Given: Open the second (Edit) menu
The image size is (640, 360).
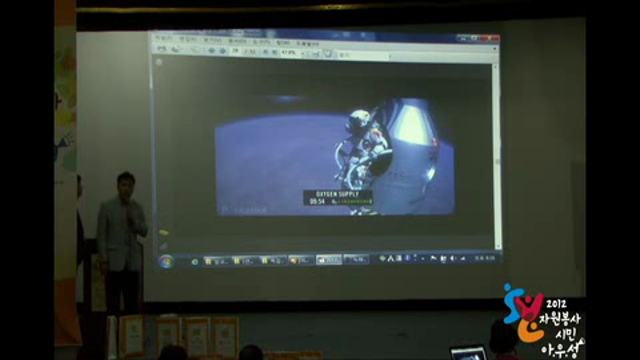Looking at the screenshot, I should point(187,39).
